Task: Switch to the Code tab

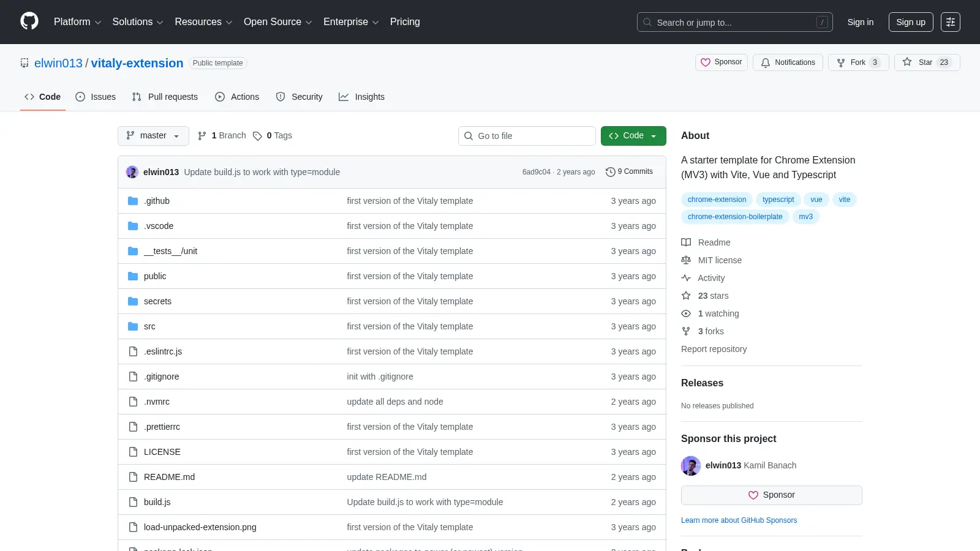Action: pos(42,97)
